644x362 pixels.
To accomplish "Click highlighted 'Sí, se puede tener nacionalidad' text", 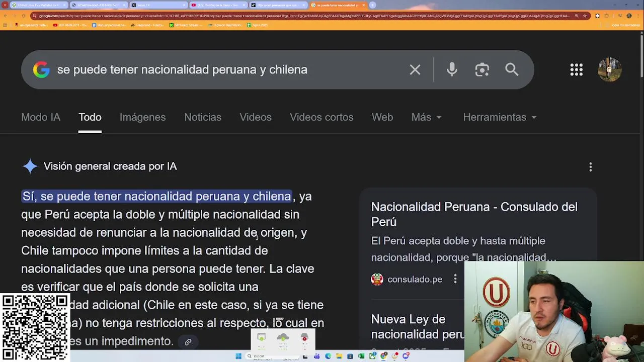I will [x=156, y=196].
